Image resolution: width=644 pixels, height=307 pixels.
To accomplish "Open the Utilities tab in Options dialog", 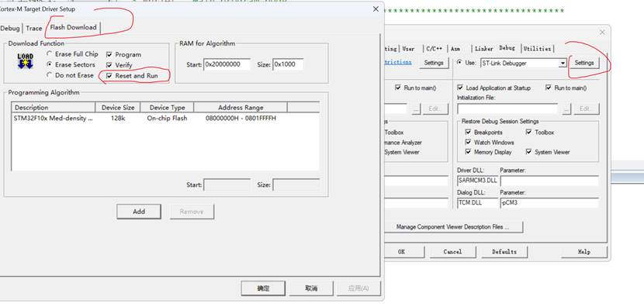I will click(537, 49).
